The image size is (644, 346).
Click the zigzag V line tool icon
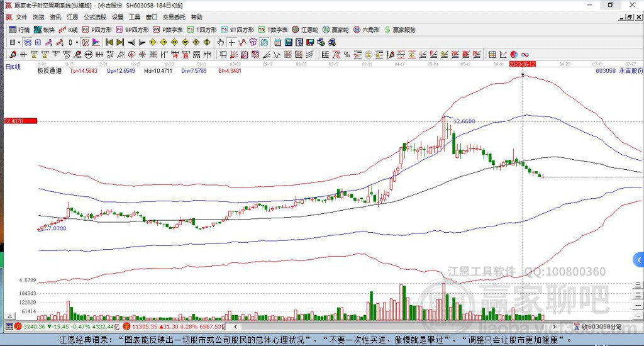(277, 54)
